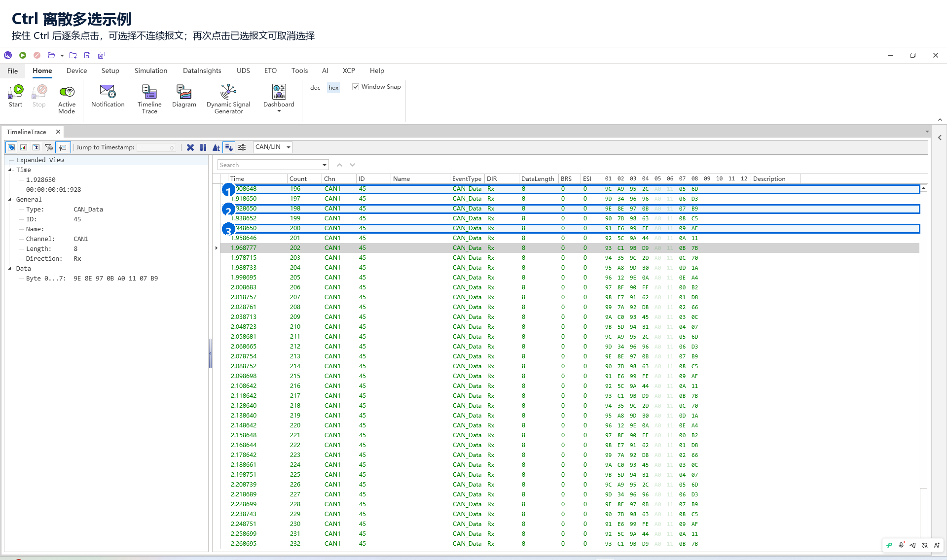This screenshot has width=947, height=560.
Task: Toggle Active Mode in the ribbon
Action: (67, 100)
